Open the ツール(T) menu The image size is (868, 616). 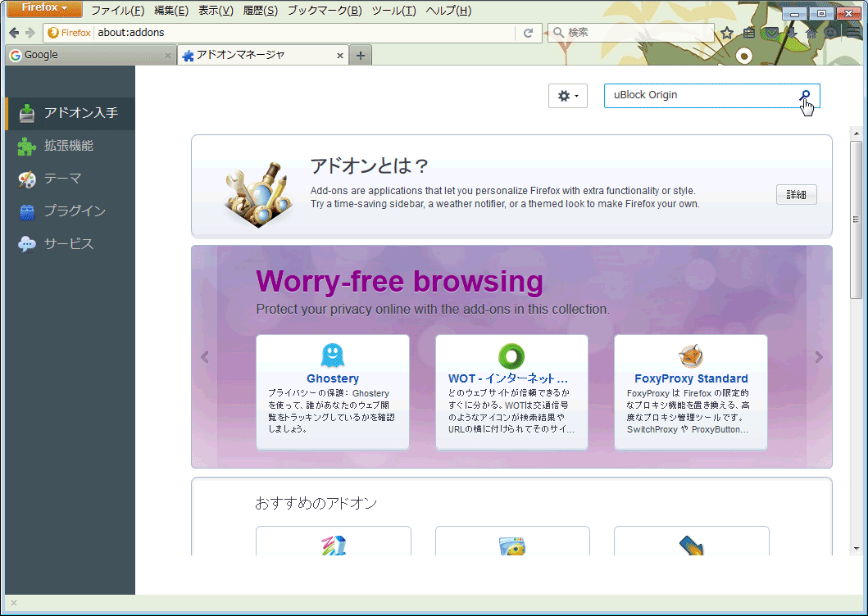click(x=393, y=11)
